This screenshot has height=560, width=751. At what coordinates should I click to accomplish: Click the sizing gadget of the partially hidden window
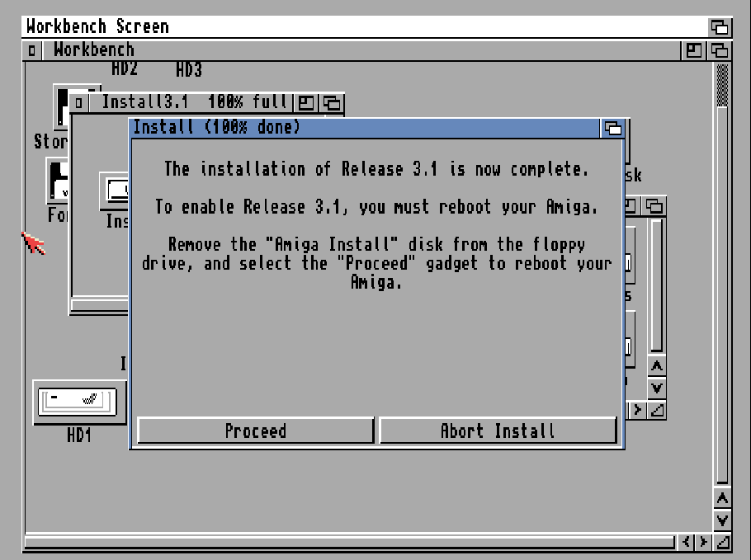pyautogui.click(x=657, y=410)
